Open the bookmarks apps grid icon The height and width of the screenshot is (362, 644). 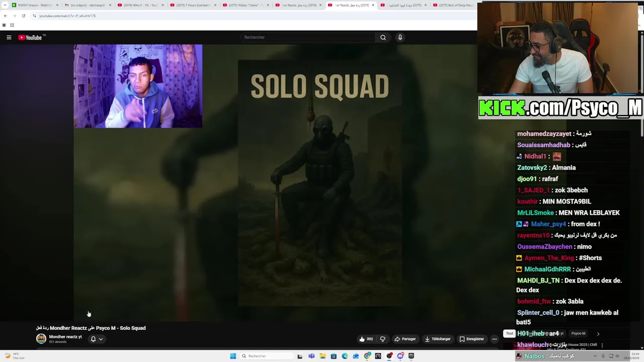[12, 25]
